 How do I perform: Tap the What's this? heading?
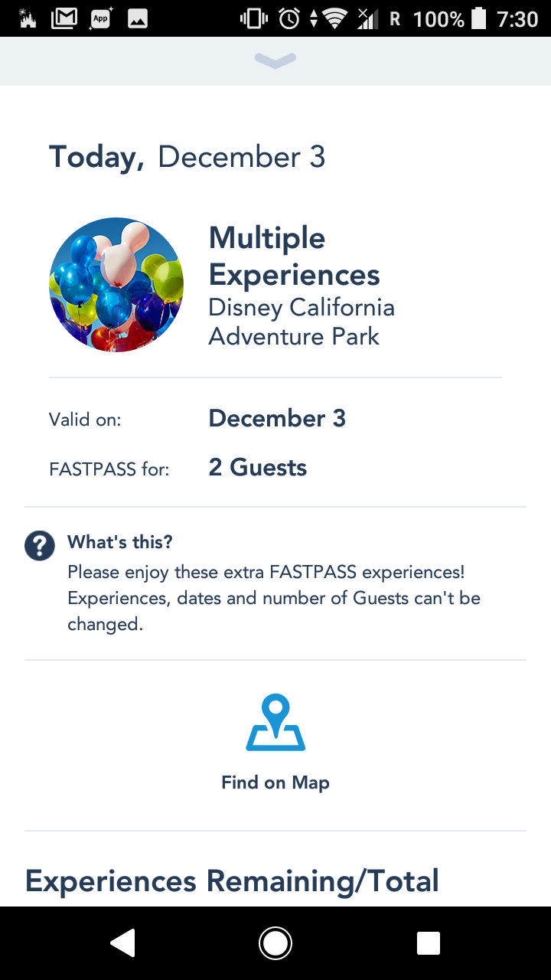click(x=120, y=542)
